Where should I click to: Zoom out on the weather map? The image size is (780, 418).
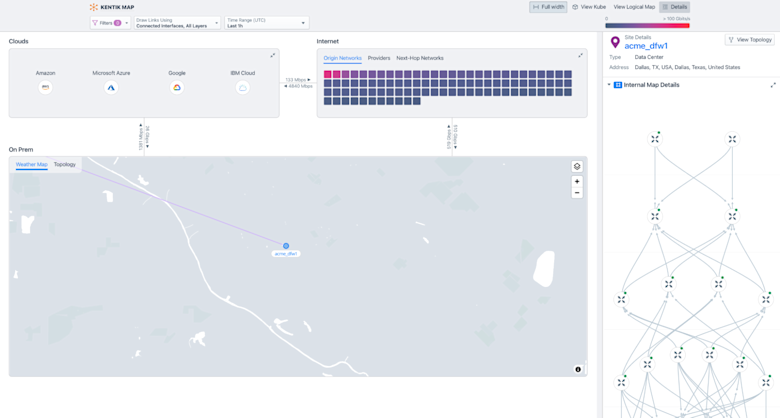click(577, 193)
